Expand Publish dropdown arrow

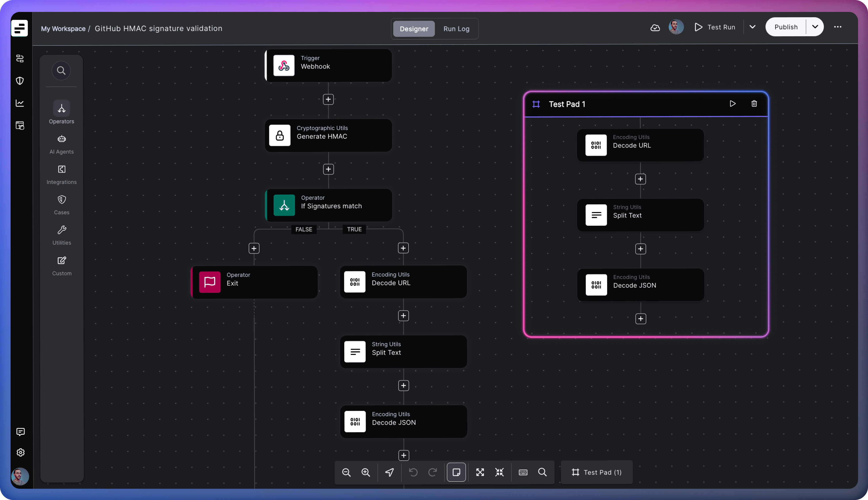[x=815, y=27]
